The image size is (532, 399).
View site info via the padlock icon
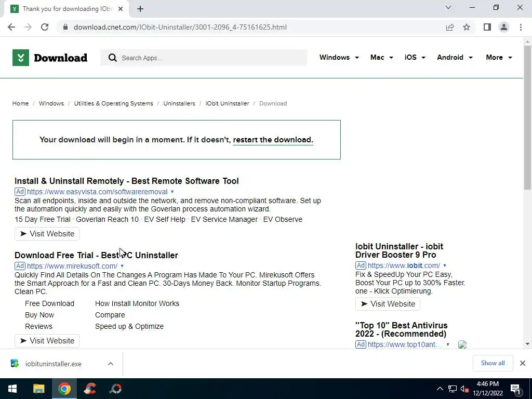(65, 27)
